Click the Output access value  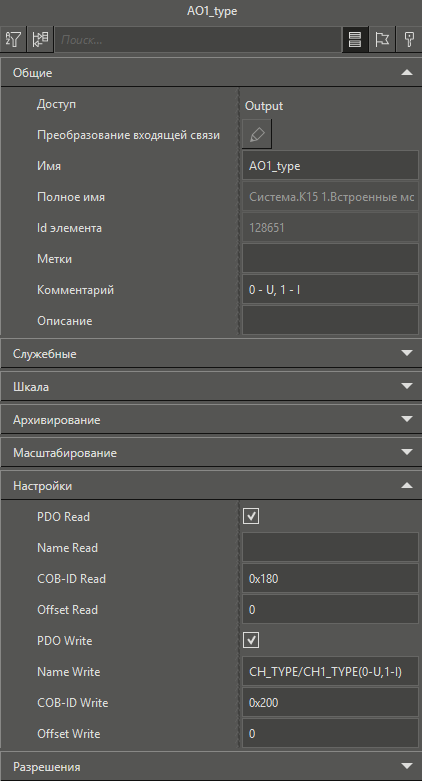point(264,106)
